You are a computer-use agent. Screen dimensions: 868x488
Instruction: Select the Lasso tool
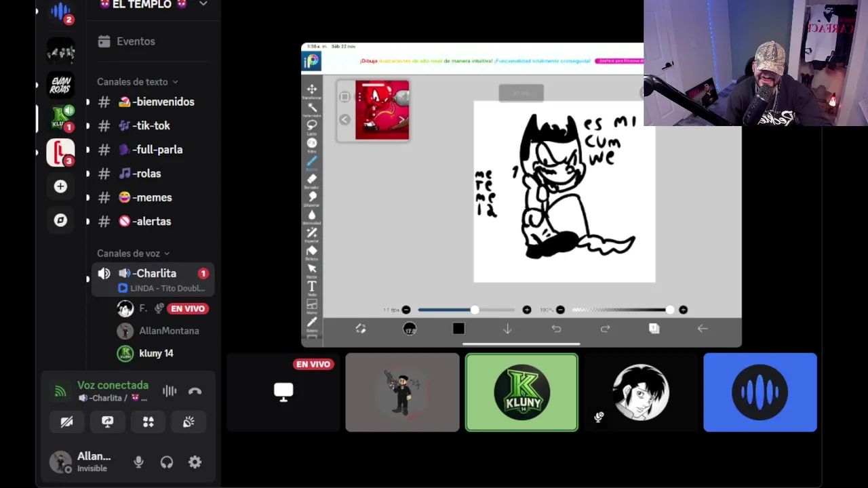[312, 125]
